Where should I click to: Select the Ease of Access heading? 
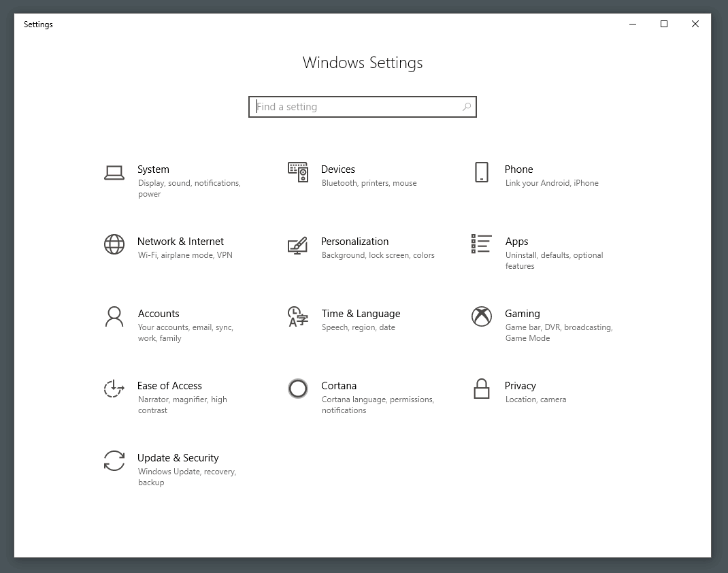point(169,386)
